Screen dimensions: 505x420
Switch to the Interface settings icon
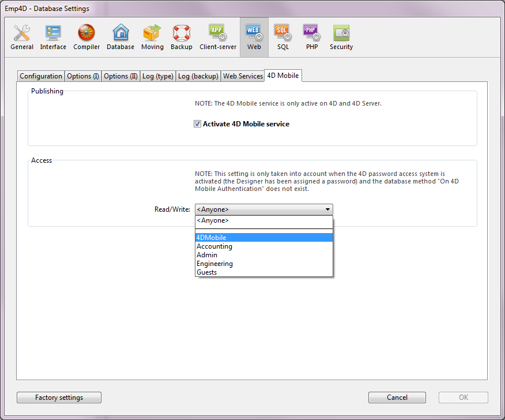[53, 37]
